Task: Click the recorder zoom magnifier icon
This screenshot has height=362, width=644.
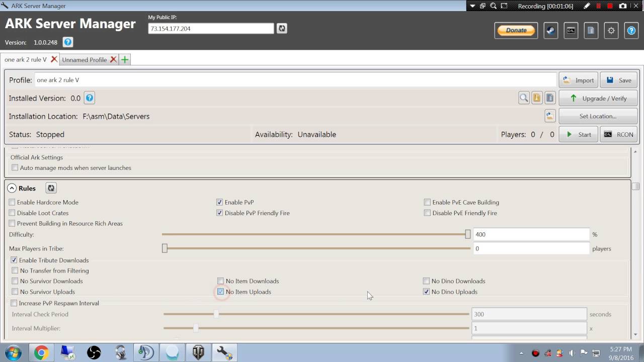Action: click(x=493, y=6)
